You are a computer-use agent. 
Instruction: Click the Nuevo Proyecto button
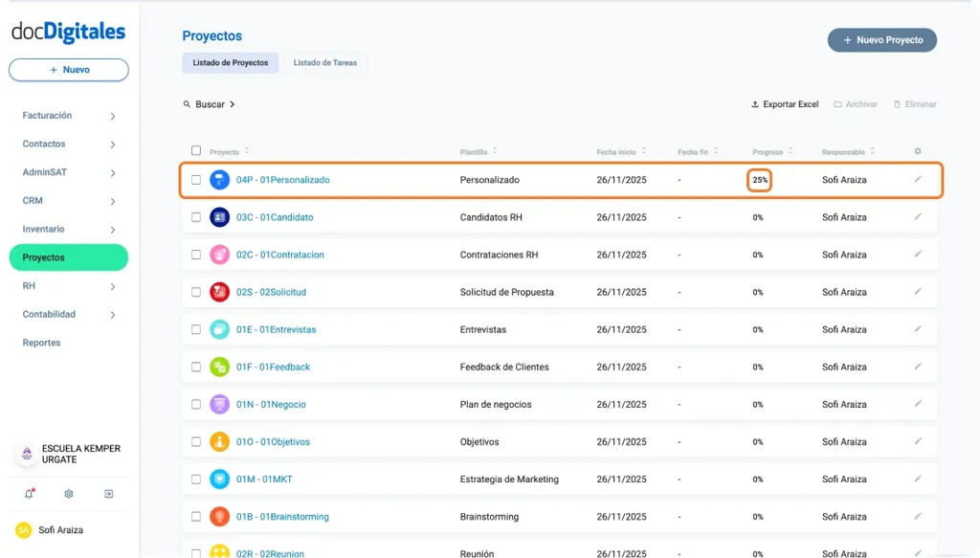pyautogui.click(x=880, y=40)
